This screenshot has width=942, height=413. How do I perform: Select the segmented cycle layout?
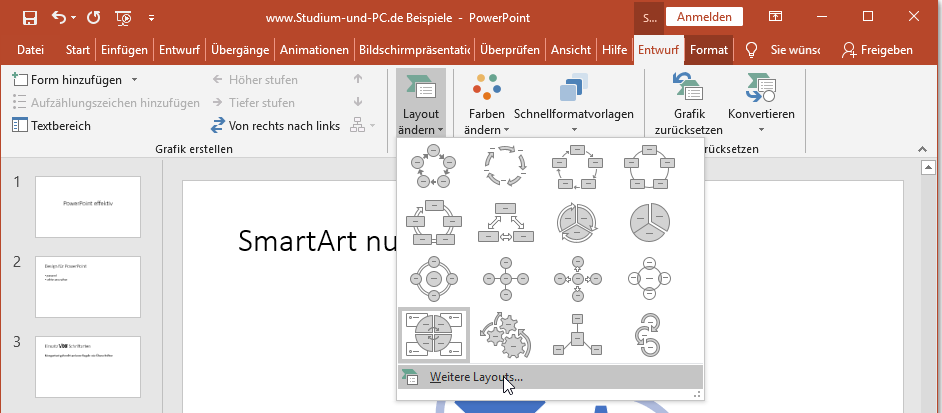point(577,222)
